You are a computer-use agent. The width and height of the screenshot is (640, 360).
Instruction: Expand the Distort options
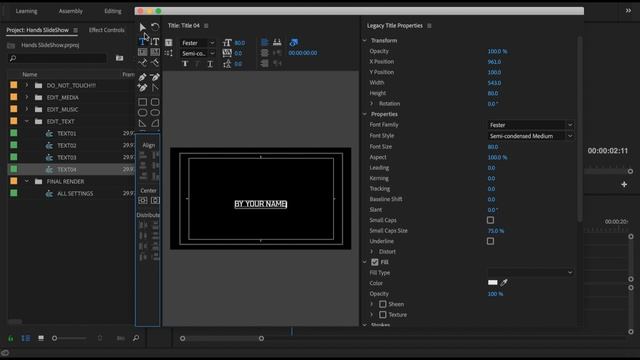pos(372,252)
